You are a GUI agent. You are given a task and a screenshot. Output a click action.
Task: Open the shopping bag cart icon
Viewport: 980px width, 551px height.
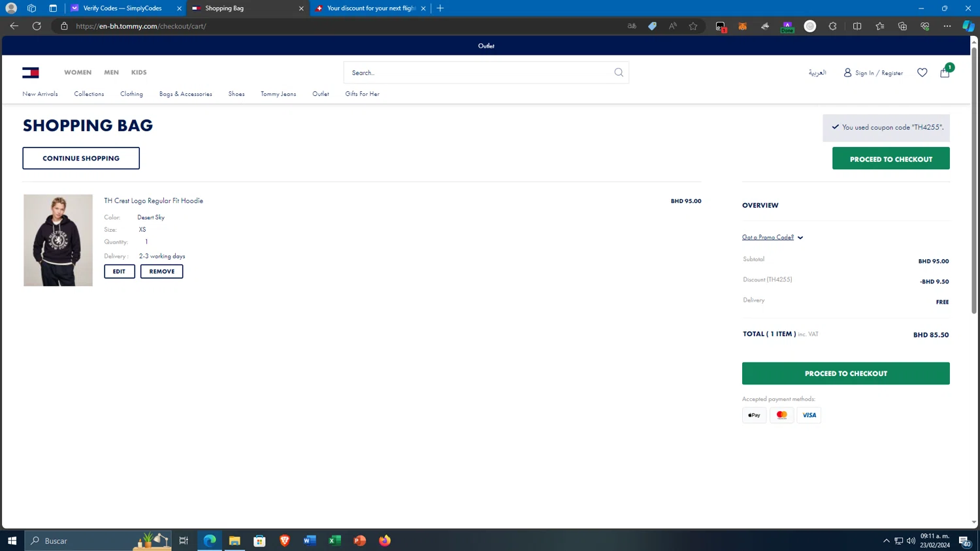(x=945, y=72)
